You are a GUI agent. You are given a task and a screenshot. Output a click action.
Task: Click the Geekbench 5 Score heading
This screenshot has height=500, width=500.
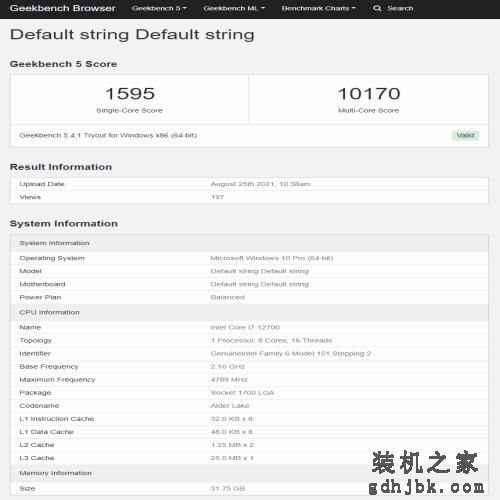(63, 64)
